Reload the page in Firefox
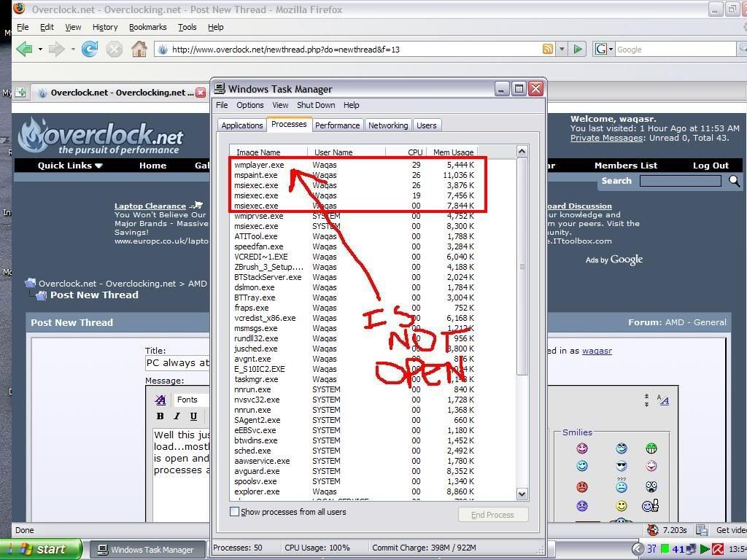The width and height of the screenshot is (747, 560). pyautogui.click(x=90, y=49)
